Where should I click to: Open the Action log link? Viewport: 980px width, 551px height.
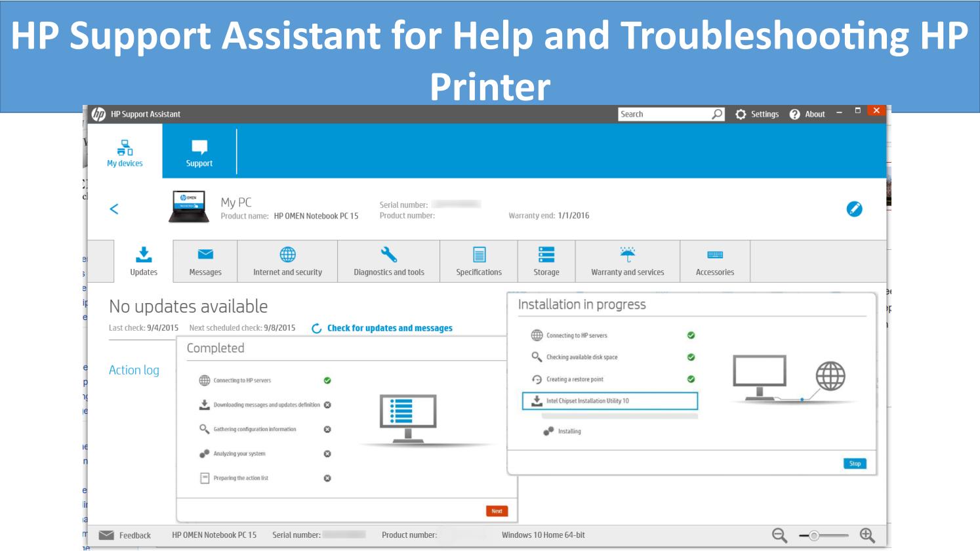[x=134, y=370]
